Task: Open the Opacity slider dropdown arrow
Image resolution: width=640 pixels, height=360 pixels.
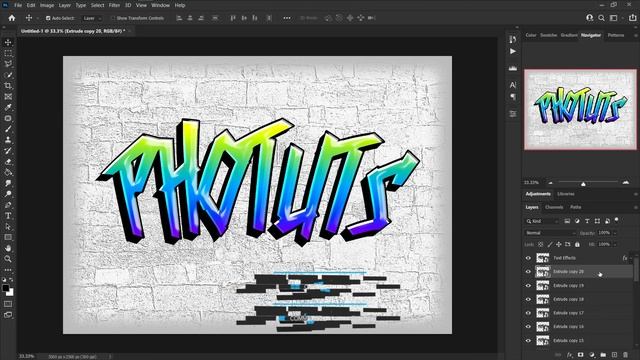Action: 615,233
